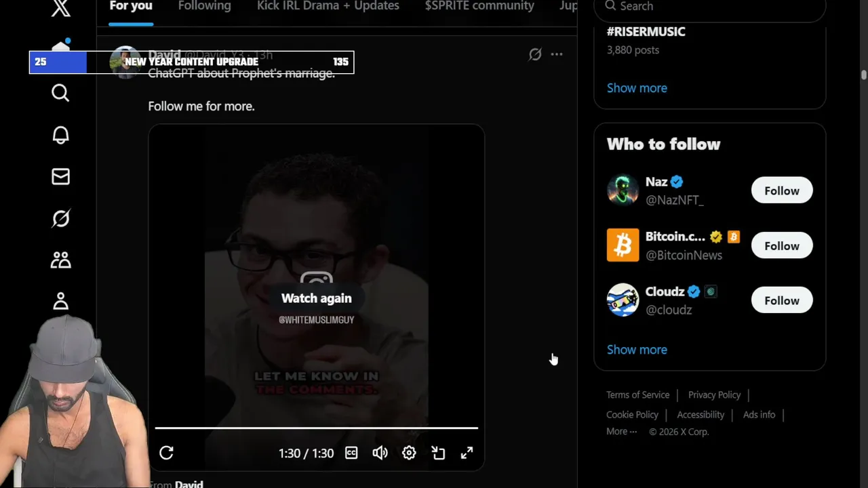Open $SPRITE community tab
868x488 pixels.
coord(479,6)
